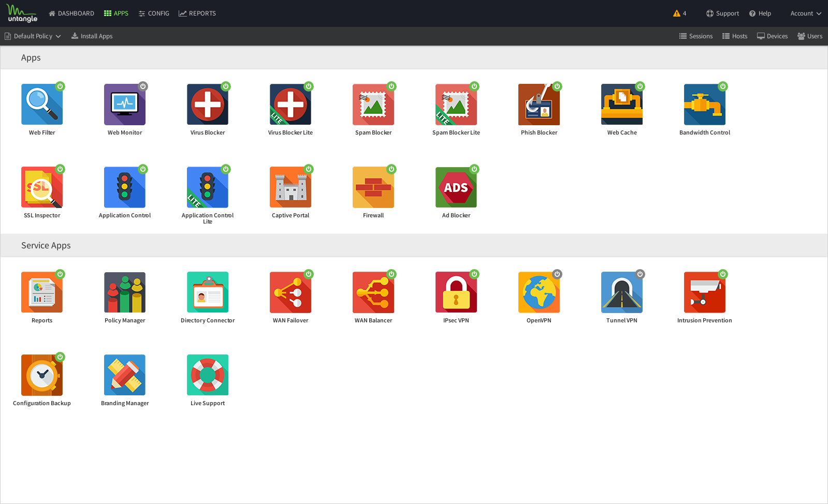The image size is (828, 504).
Task: Toggle the Intrusion Prevention power indicator
Action: click(x=723, y=274)
